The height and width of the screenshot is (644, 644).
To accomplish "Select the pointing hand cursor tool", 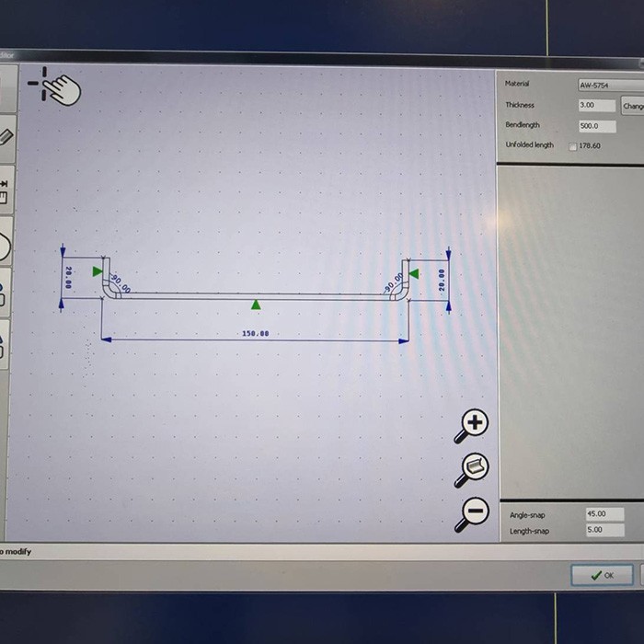I will click(x=54, y=86).
